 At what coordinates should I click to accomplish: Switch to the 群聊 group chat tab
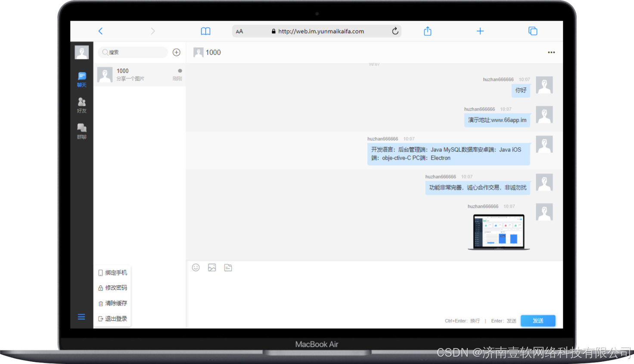(x=82, y=131)
